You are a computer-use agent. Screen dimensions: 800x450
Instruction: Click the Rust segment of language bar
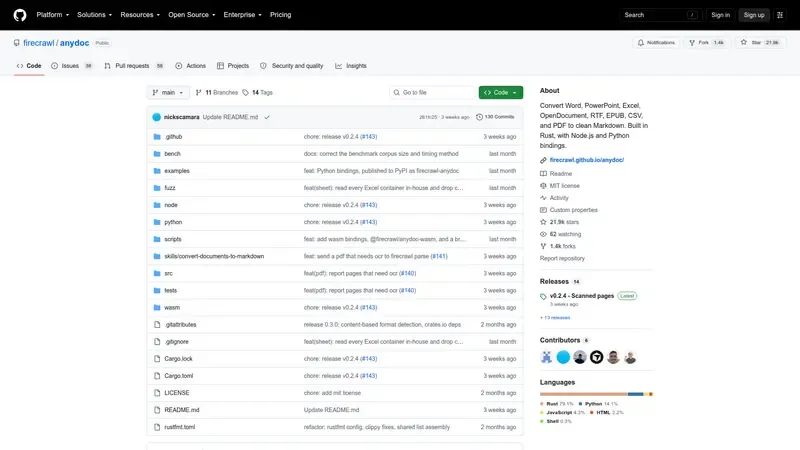click(x=584, y=394)
